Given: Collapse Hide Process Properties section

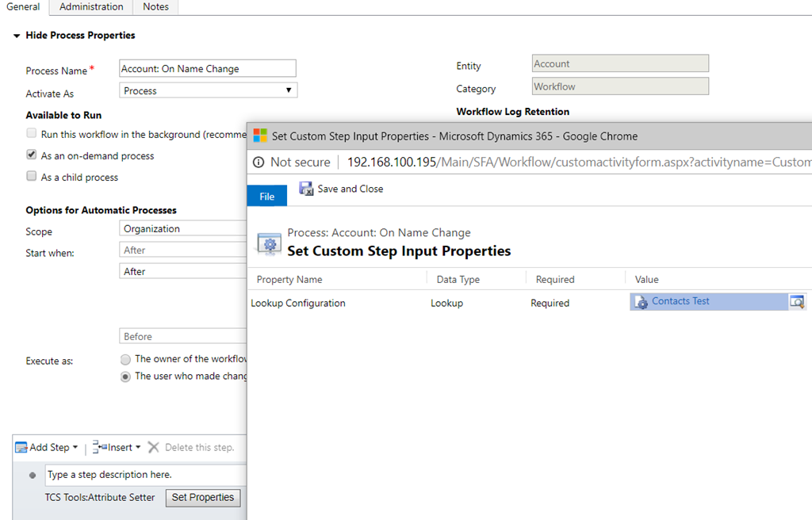Looking at the screenshot, I should point(17,36).
